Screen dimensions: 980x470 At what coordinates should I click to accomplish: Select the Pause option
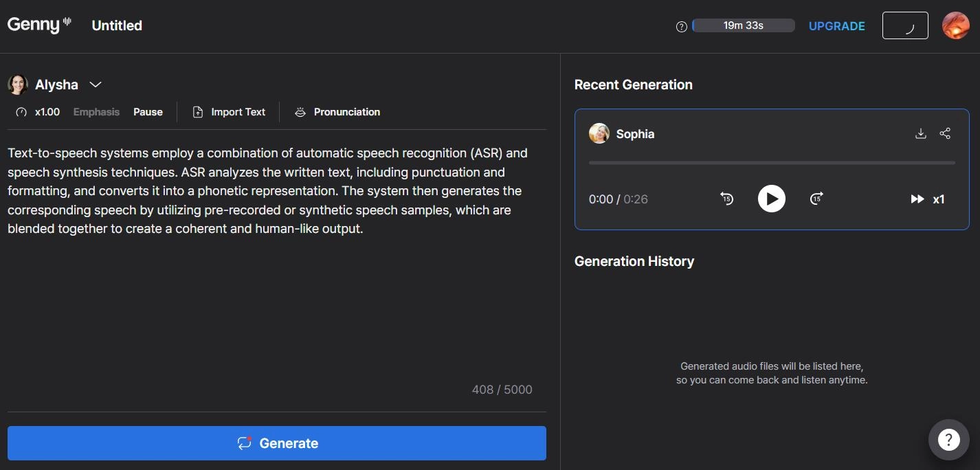coord(148,112)
